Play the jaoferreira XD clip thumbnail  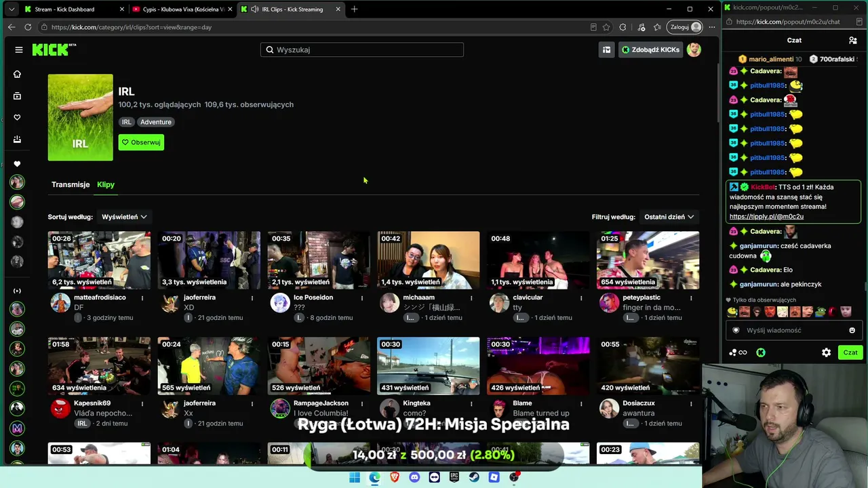(209, 260)
